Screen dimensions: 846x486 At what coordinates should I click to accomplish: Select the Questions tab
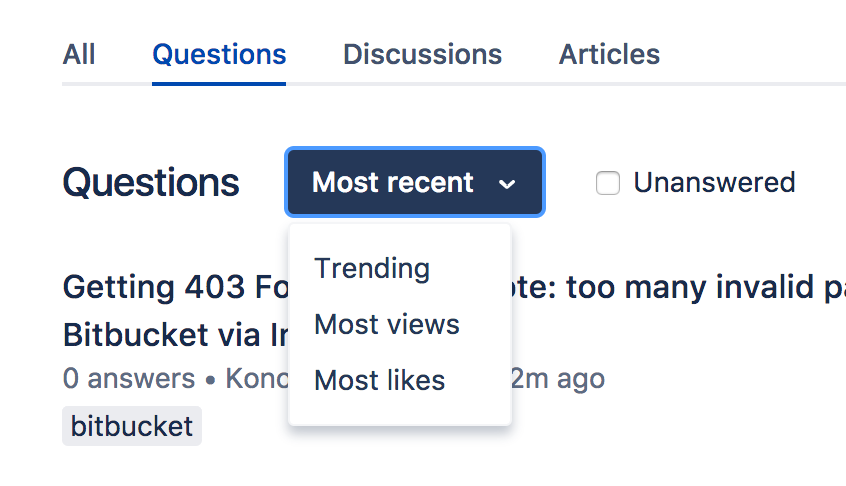tap(219, 54)
